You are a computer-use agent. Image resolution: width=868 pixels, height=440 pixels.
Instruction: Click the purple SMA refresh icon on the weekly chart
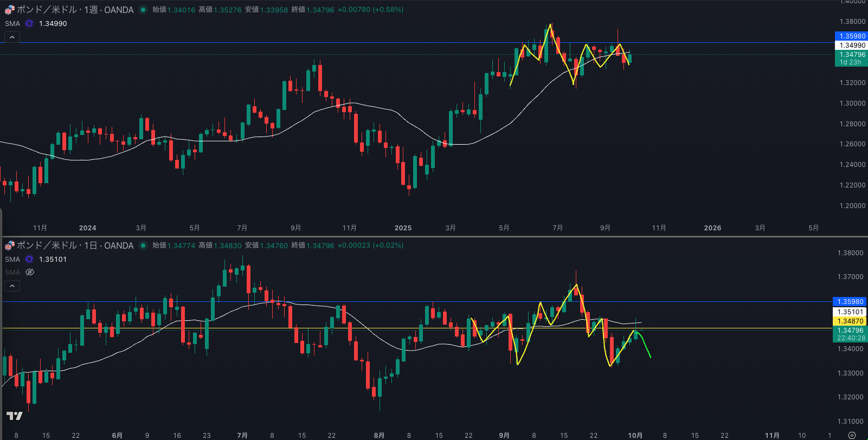coord(29,23)
